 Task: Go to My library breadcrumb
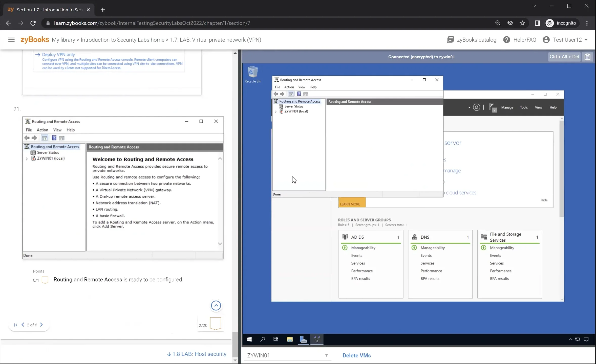pos(63,40)
